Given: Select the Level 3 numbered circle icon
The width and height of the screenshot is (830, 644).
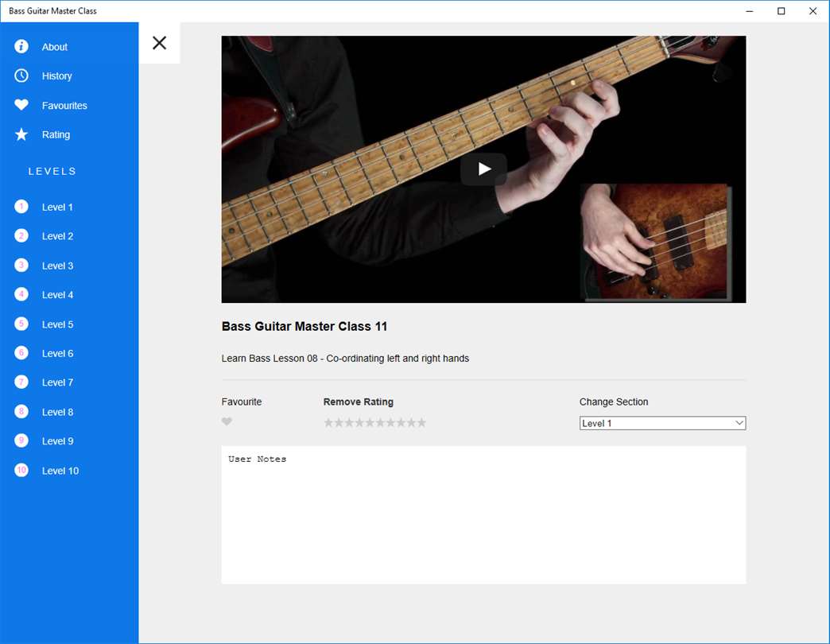Looking at the screenshot, I should coord(21,265).
